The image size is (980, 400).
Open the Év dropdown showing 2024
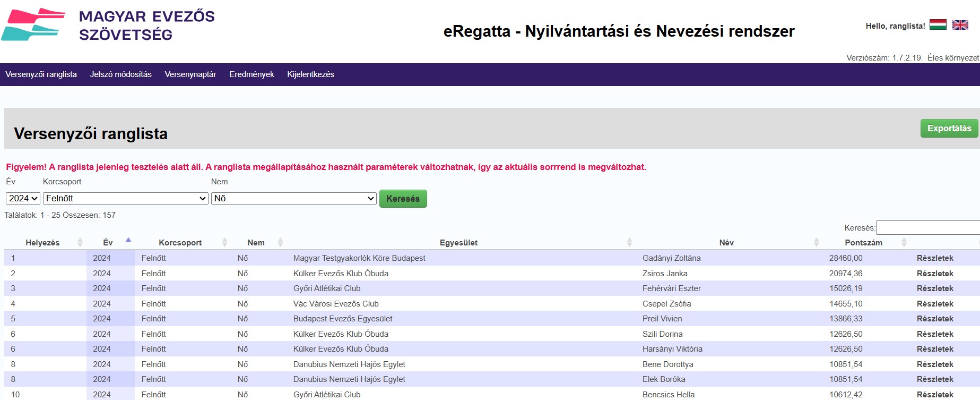coord(23,198)
